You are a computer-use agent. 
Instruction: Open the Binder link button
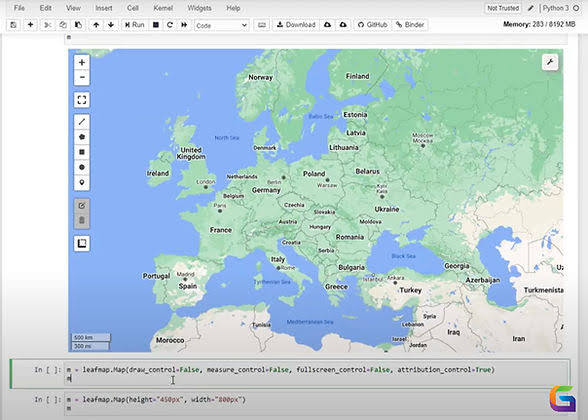point(410,25)
